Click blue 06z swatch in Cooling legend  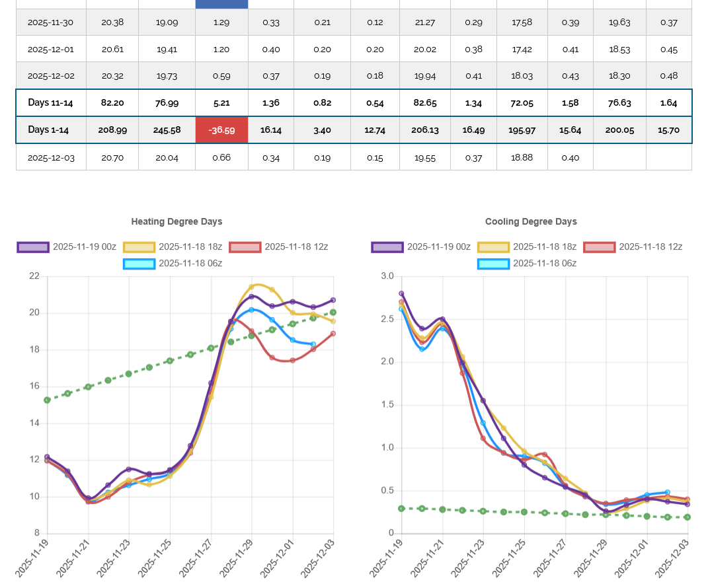493,264
